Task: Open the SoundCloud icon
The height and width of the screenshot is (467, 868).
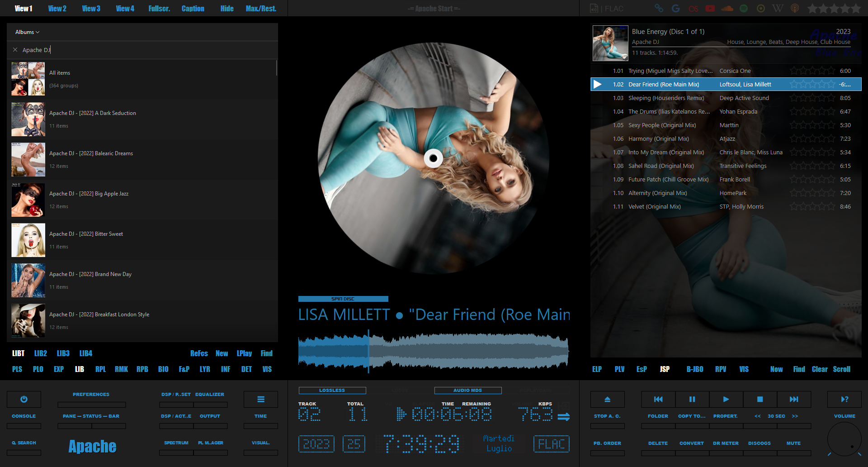Action: pyautogui.click(x=727, y=8)
